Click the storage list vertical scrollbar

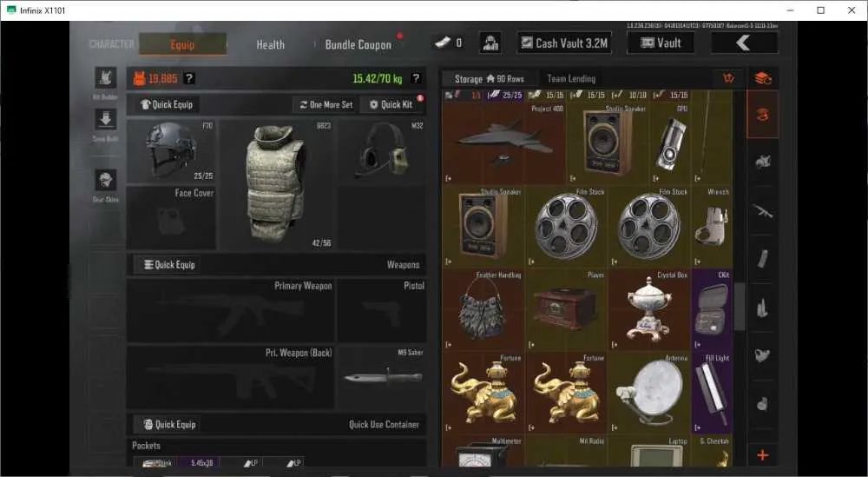pyautogui.click(x=739, y=307)
